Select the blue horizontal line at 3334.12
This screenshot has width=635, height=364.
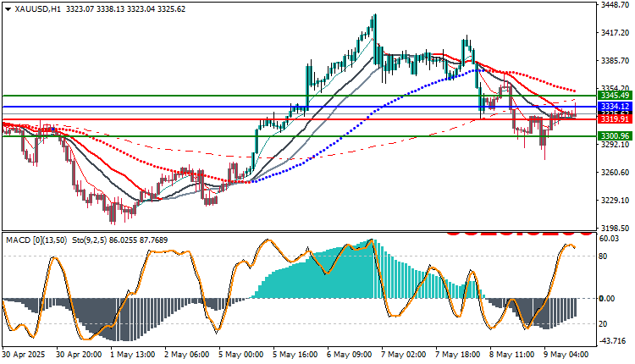point(300,107)
